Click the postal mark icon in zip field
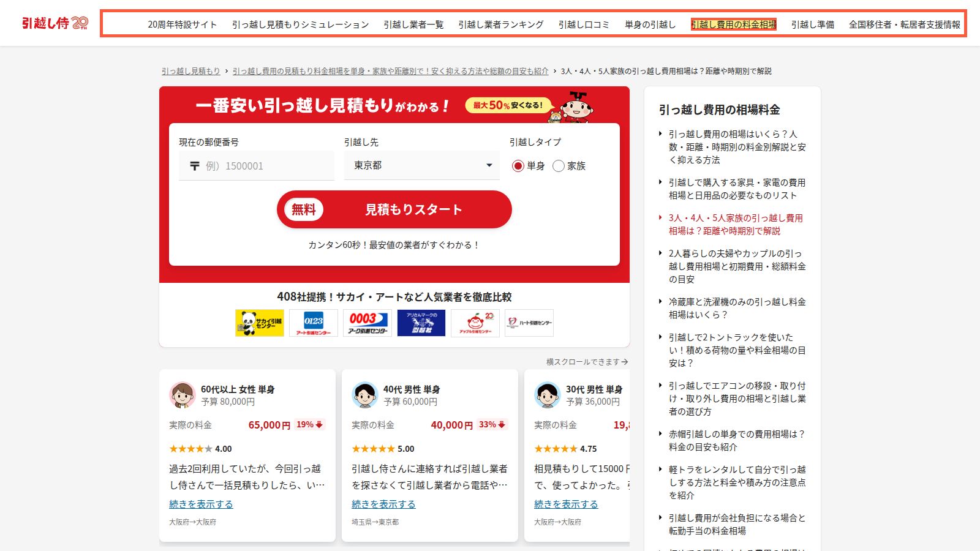Image resolution: width=980 pixels, height=551 pixels. tap(195, 166)
